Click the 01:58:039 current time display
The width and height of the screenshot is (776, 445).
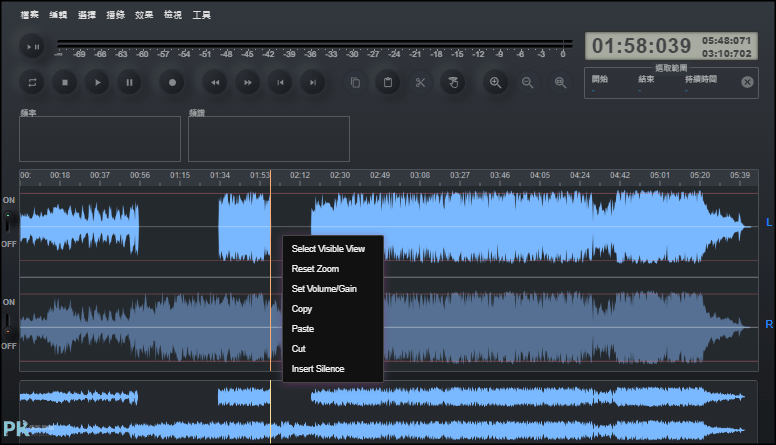pyautogui.click(x=641, y=46)
